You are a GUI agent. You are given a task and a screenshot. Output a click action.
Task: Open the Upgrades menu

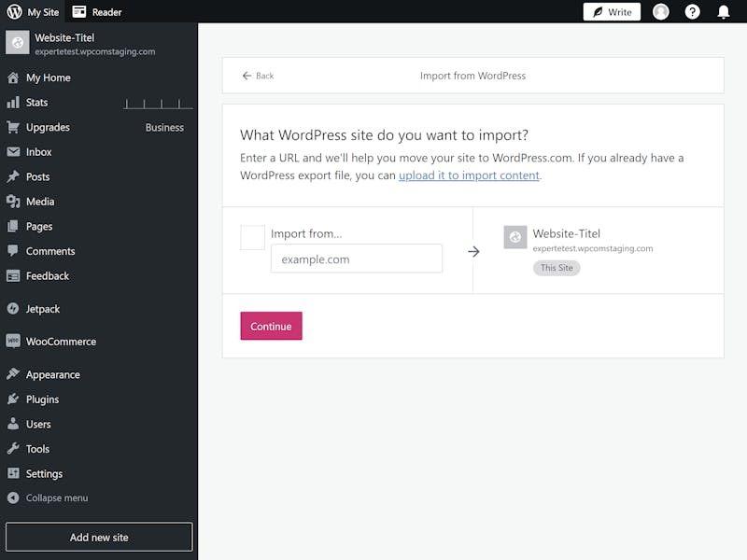tap(48, 127)
